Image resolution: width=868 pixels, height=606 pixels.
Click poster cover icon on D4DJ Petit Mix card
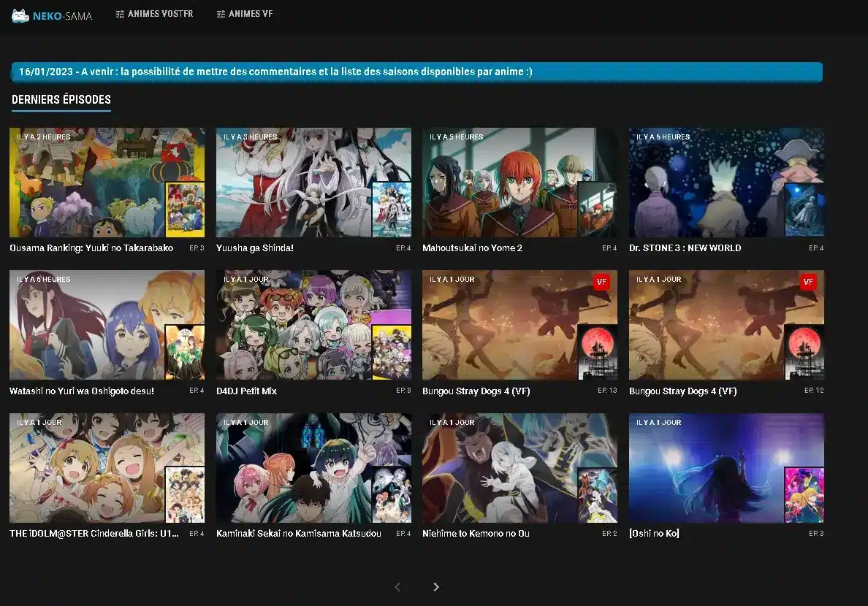coord(392,352)
